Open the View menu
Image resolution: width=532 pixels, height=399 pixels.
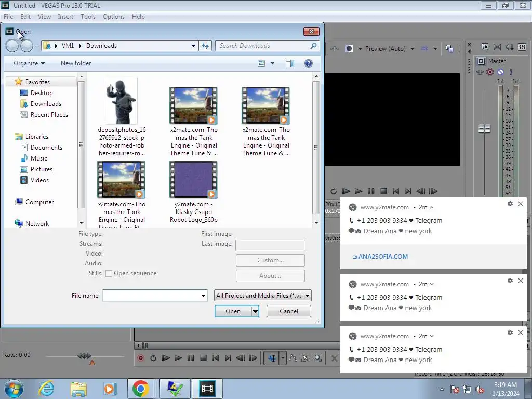coord(44,16)
